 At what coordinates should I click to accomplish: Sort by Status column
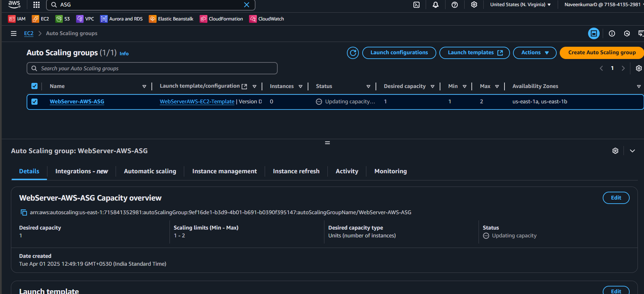[x=368, y=87]
